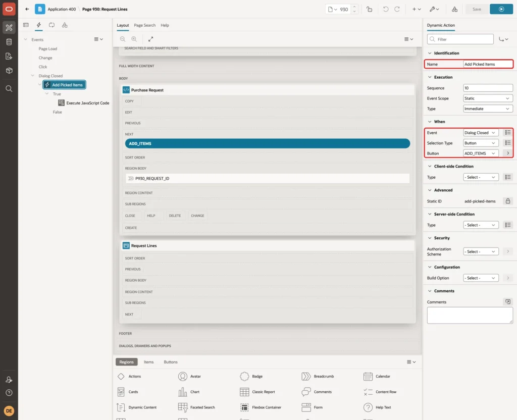
Task: Switch to the Dynamic Actions lightning tab
Action: tap(38, 25)
